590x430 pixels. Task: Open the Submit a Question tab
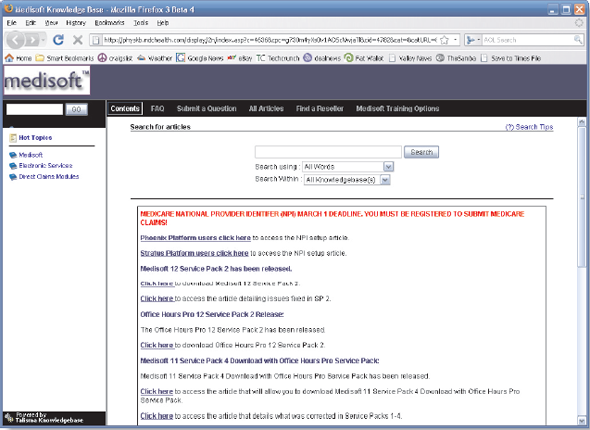(207, 108)
